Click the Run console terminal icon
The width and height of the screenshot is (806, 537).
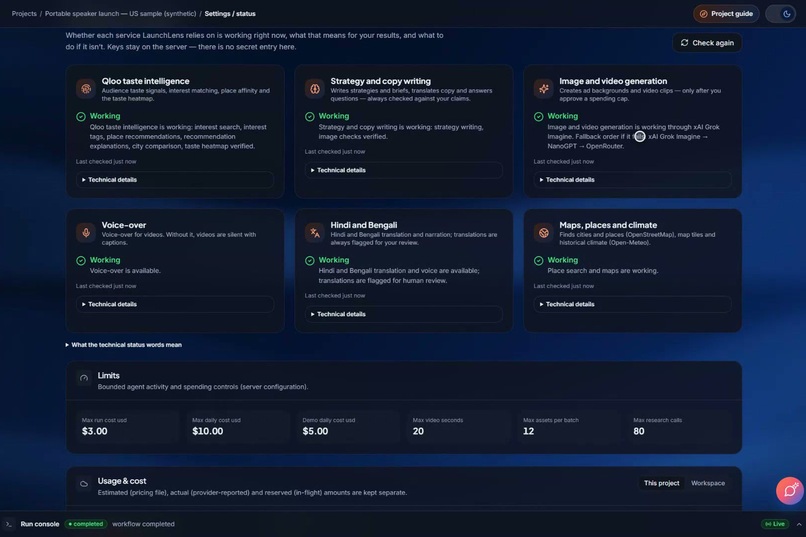[9, 524]
